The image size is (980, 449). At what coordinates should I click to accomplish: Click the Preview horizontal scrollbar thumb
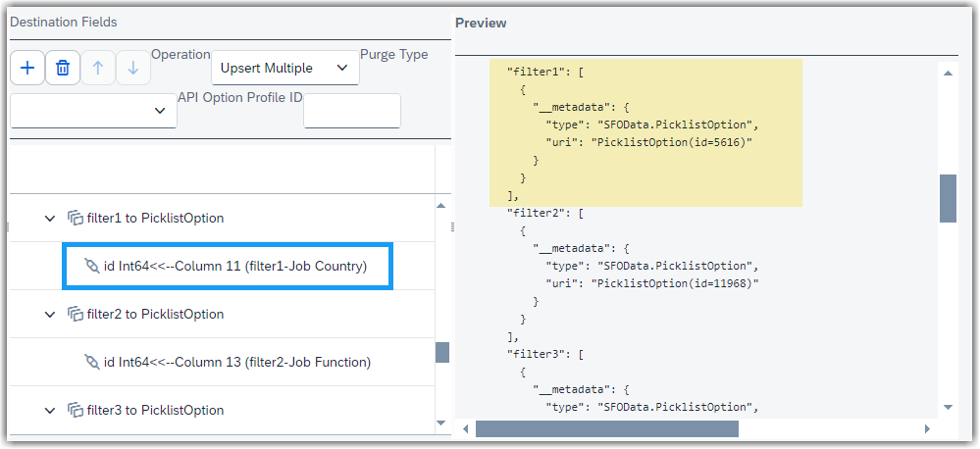(607, 428)
